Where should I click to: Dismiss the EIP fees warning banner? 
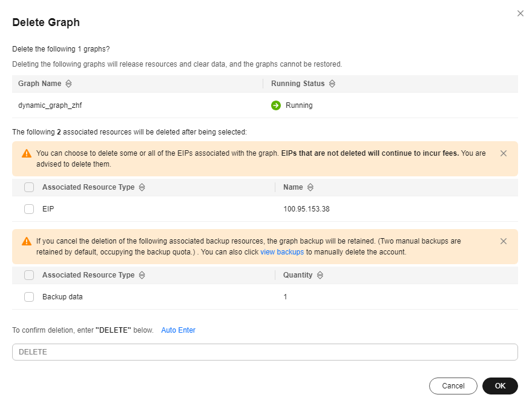[x=504, y=153]
